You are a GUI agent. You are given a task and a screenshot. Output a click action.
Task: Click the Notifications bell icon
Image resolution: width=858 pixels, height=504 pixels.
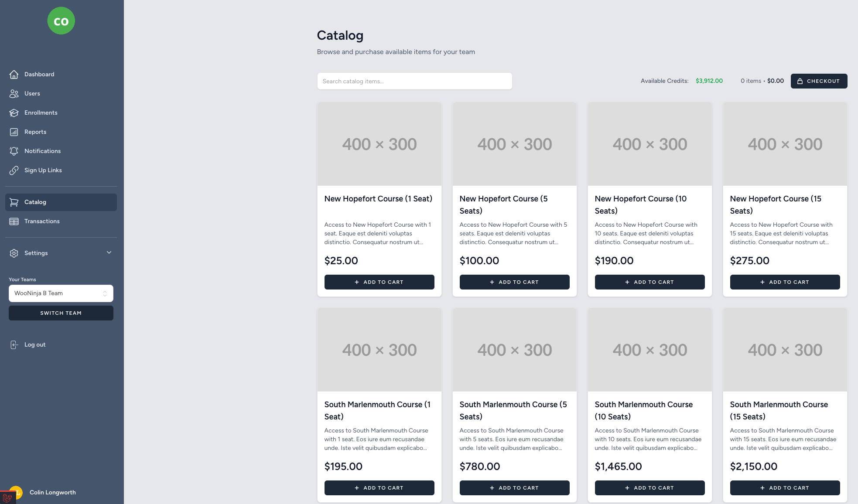14,151
